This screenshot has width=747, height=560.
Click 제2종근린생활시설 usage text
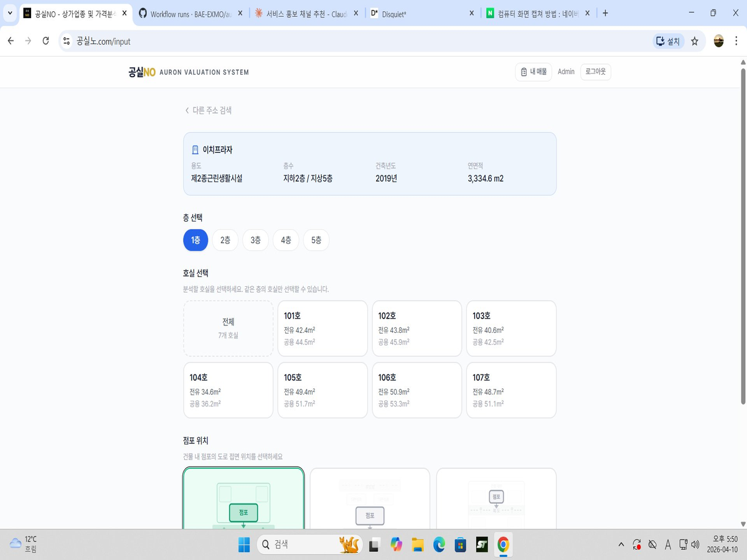(217, 178)
